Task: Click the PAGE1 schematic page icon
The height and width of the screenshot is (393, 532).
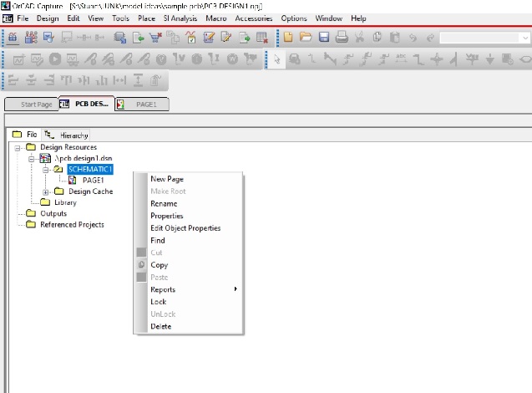Action: pos(73,181)
